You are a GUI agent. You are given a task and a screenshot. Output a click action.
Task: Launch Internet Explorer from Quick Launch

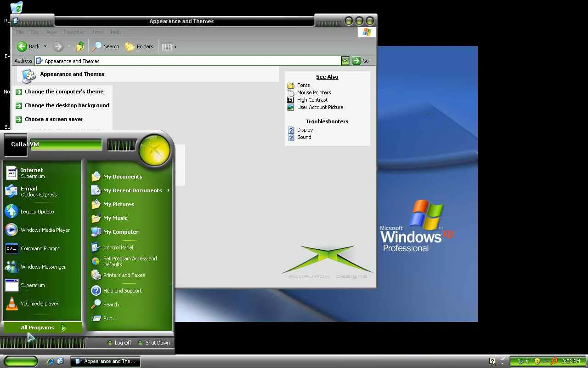pos(50,361)
